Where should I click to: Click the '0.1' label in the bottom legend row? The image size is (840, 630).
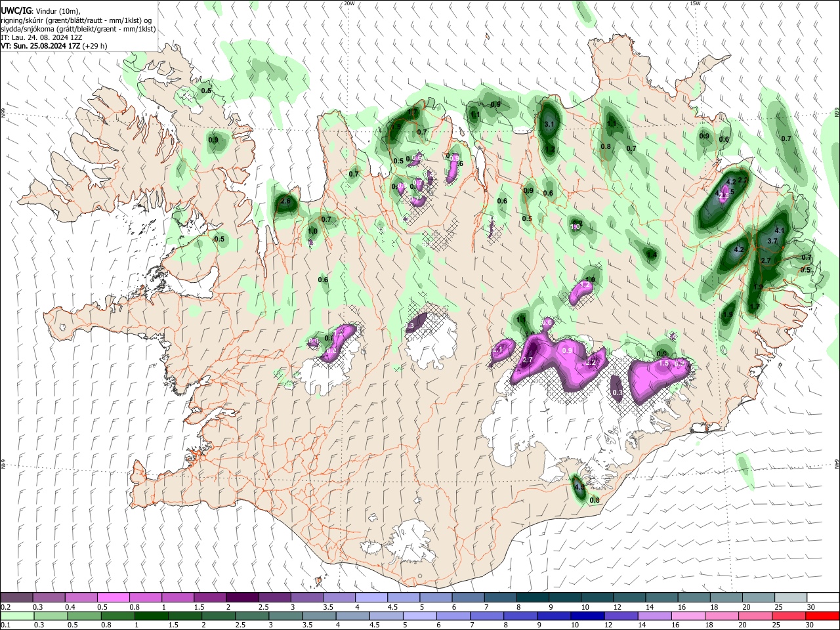5,625
